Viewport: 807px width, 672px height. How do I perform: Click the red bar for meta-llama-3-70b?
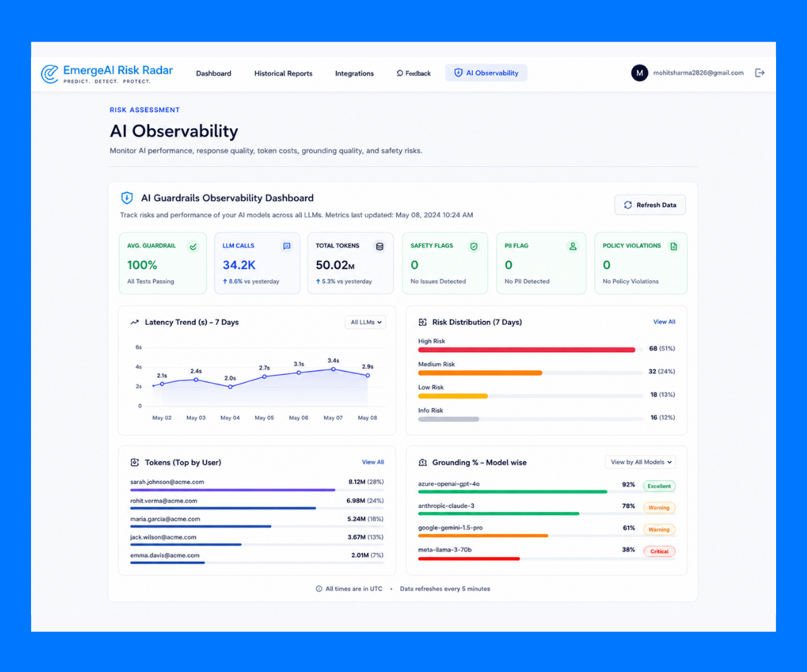pos(469,558)
